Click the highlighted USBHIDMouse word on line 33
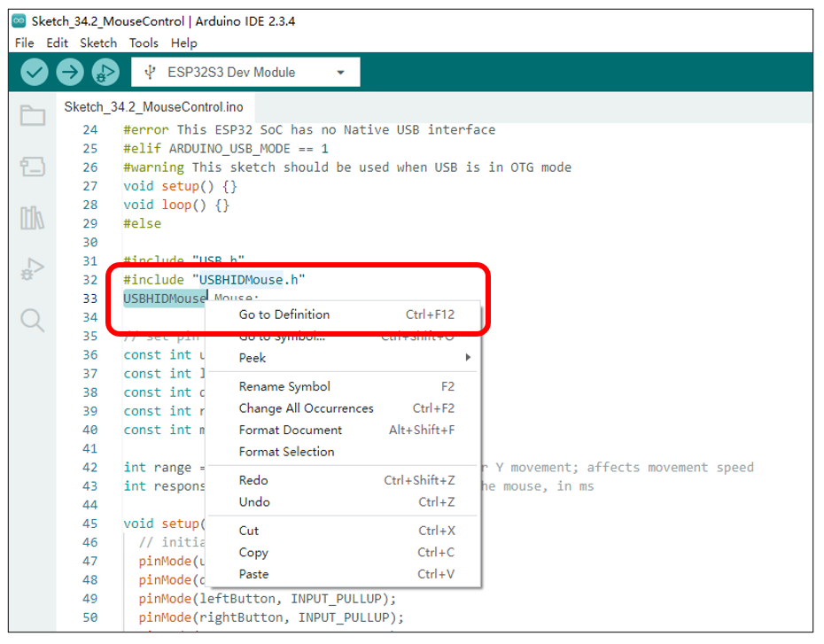 [x=165, y=299]
